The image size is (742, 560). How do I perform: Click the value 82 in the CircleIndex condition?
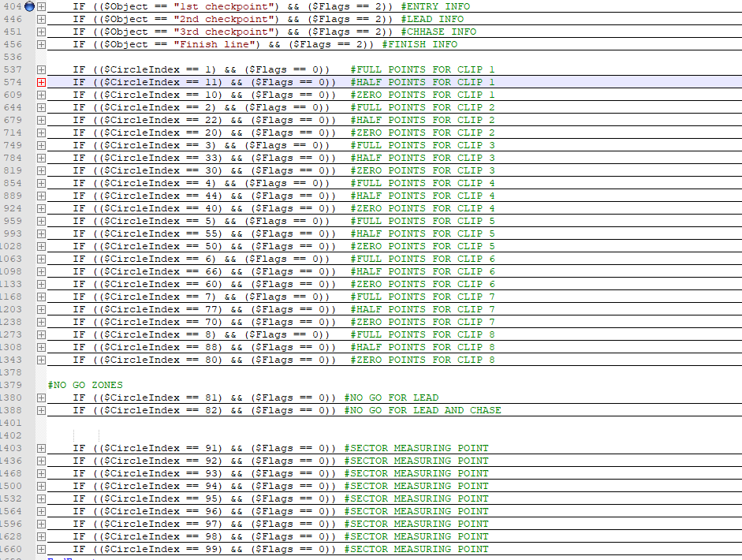coord(211,410)
